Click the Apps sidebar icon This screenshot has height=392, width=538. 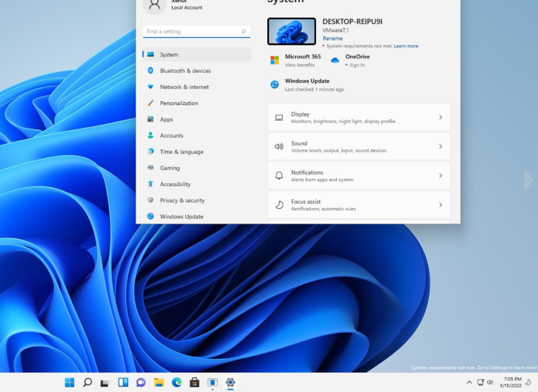pos(150,119)
